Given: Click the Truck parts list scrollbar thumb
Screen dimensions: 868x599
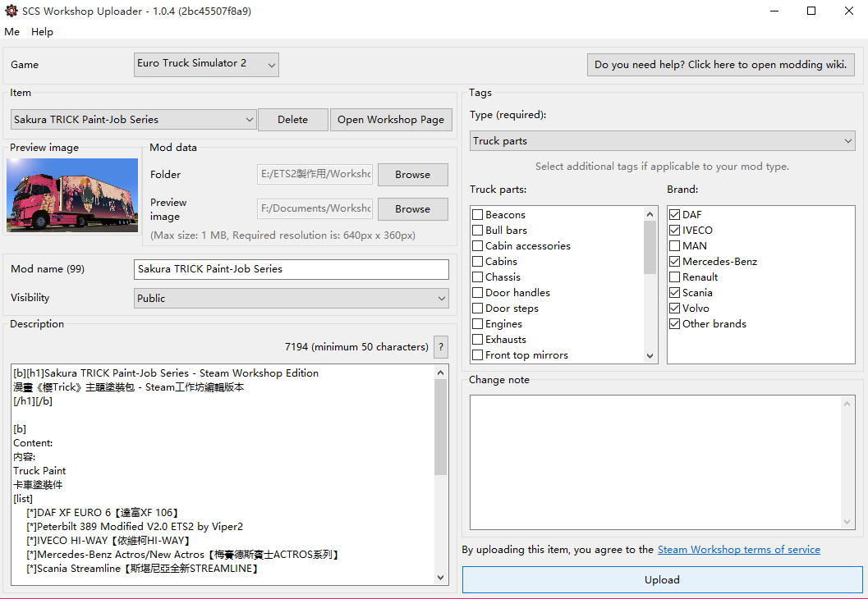Looking at the screenshot, I should click(x=650, y=247).
